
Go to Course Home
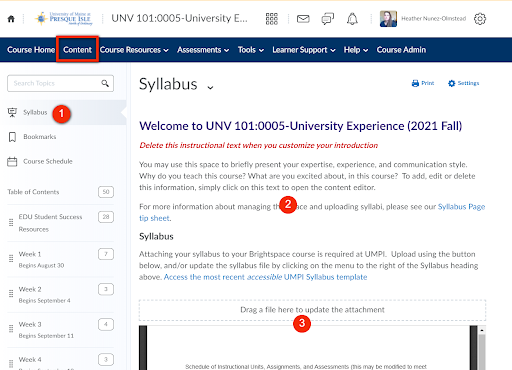pos(31,50)
